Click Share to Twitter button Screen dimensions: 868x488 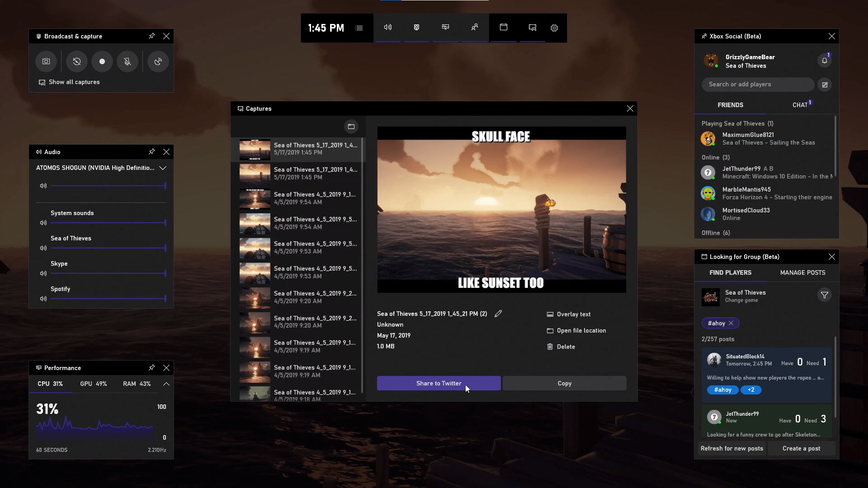[439, 383]
